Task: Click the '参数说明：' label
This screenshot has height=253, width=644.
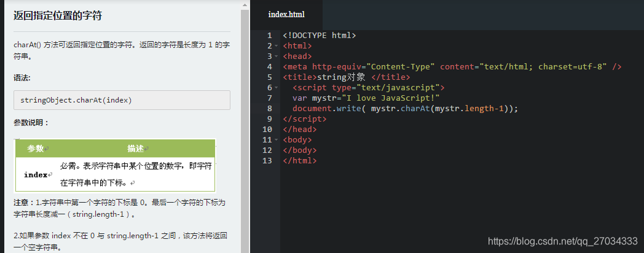Action: [31, 122]
